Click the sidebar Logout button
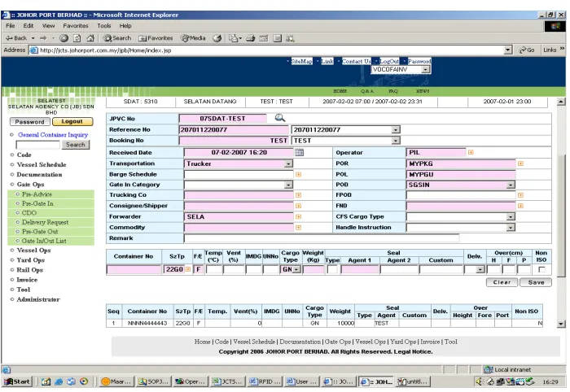 pos(72,122)
